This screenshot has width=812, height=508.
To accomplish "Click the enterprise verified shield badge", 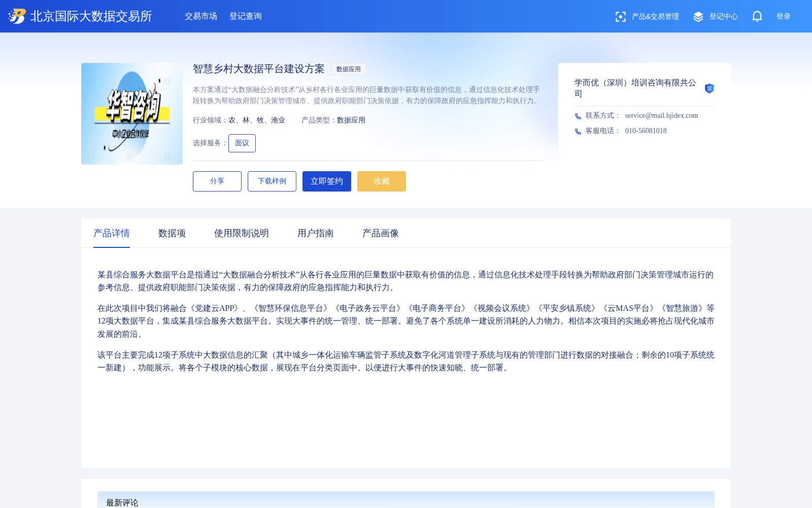I will pyautogui.click(x=709, y=88).
